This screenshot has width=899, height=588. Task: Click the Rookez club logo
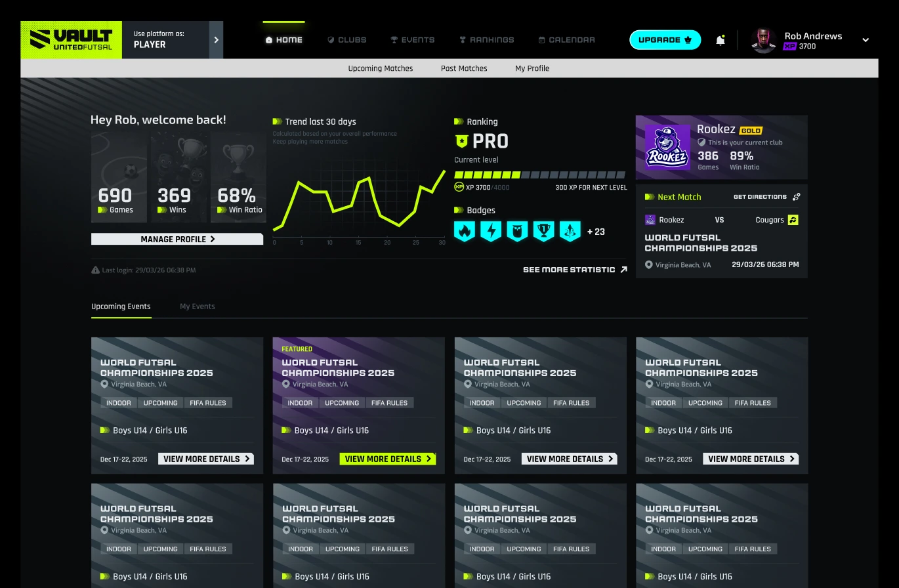tap(667, 147)
